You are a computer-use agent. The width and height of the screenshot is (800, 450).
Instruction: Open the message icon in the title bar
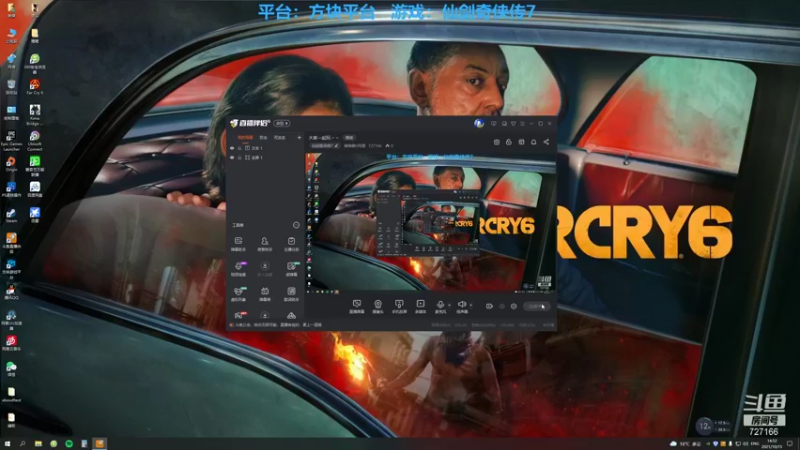point(493,123)
